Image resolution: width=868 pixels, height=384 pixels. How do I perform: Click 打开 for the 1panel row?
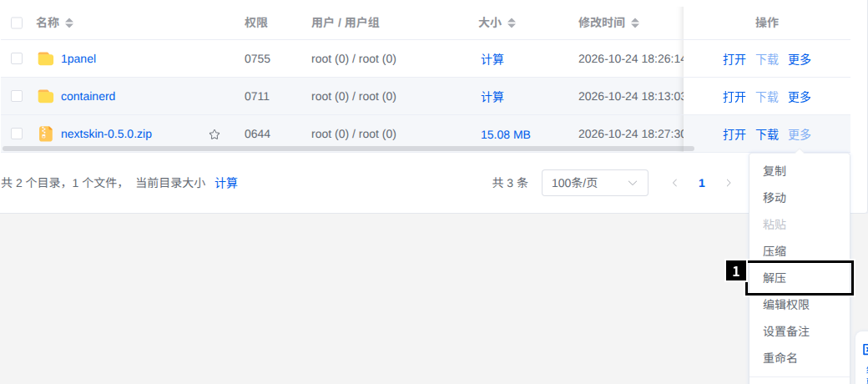tap(734, 59)
